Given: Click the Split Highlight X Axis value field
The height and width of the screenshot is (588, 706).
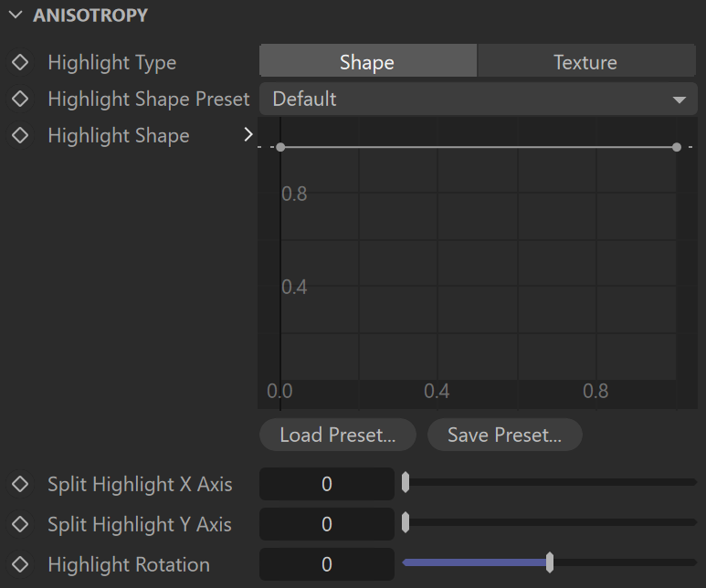Looking at the screenshot, I should tap(327, 484).
